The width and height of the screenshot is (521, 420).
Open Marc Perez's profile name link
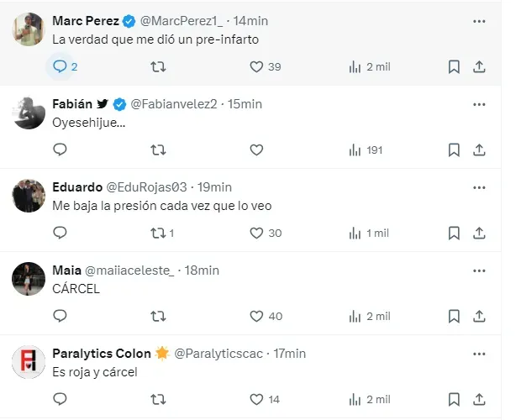(x=85, y=20)
